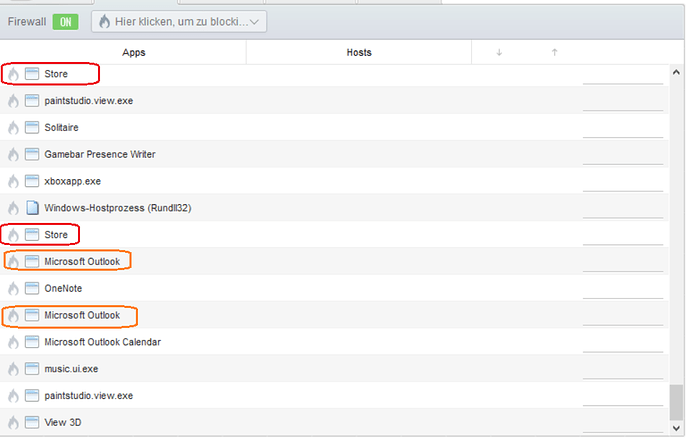Viewport: 690px width, 441px height.
Task: Click the flame icon next to xboxapp.exe
Action: [13, 181]
